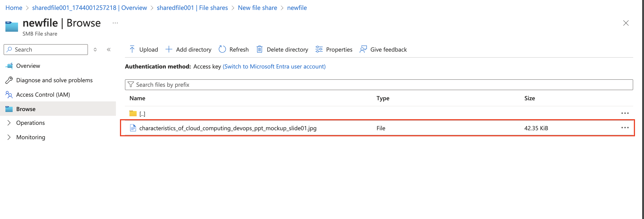Collapse the sidebar with double chevron
The width and height of the screenshot is (644, 219).
(x=108, y=49)
